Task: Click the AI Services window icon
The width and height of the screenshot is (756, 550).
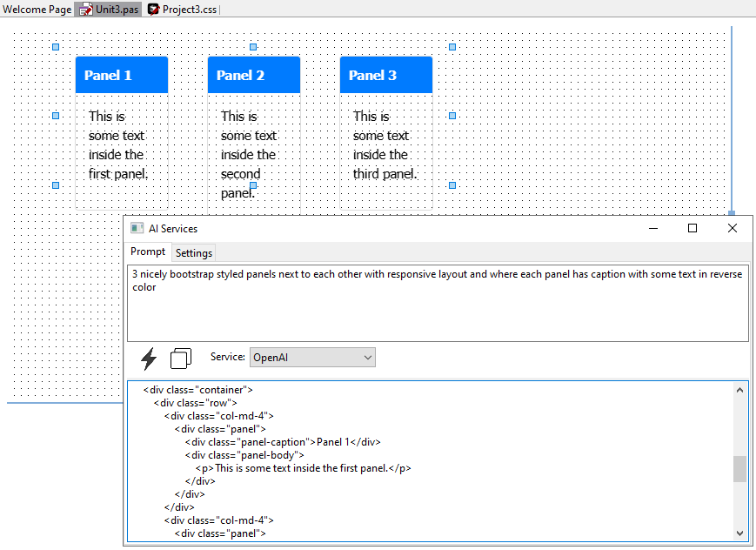Action: click(137, 228)
